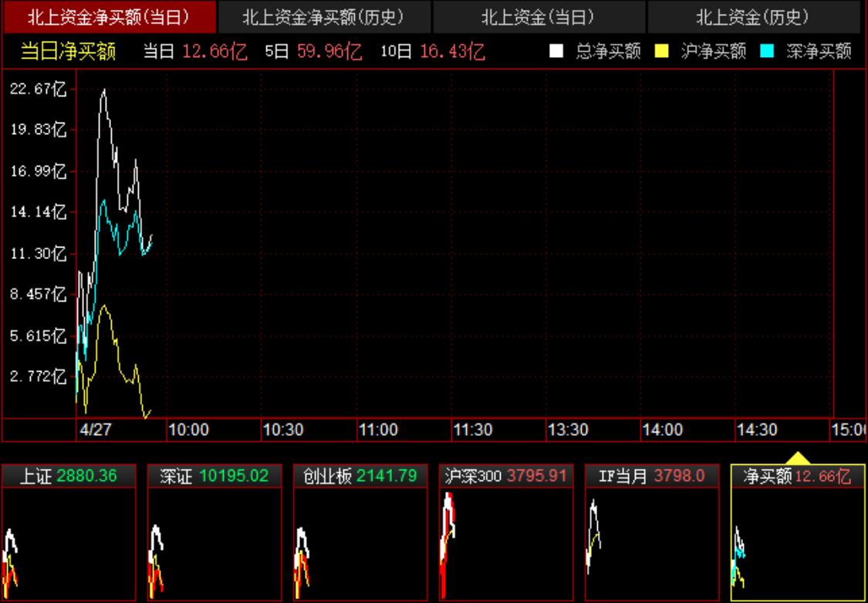
Task: Click the 4/27 date marker on axis
Action: point(96,430)
